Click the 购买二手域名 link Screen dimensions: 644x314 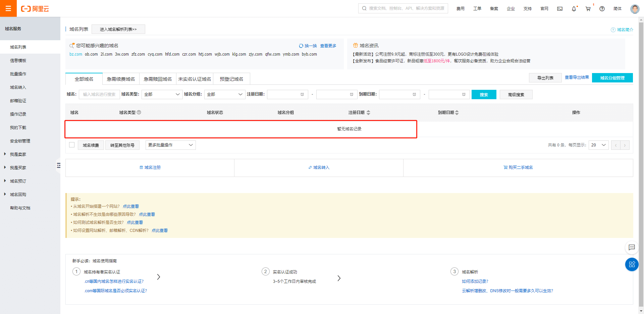point(518,168)
